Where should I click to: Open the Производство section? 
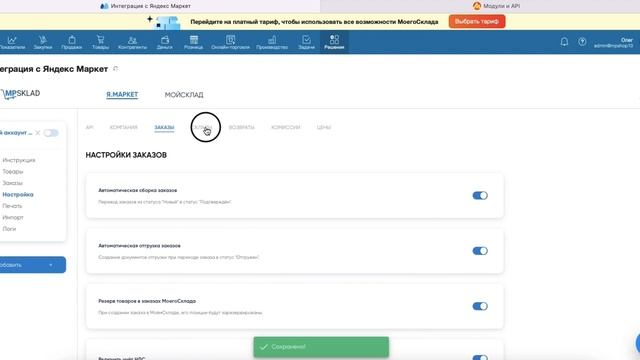point(272,42)
